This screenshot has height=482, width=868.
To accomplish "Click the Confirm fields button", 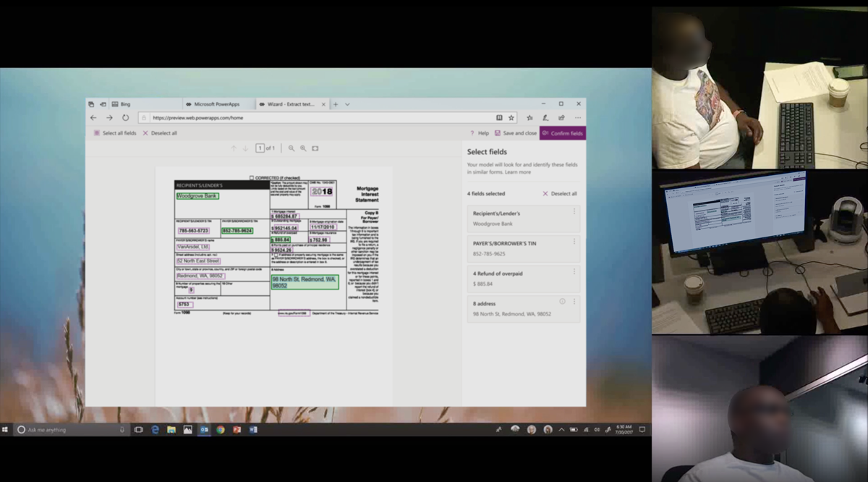I will point(563,133).
